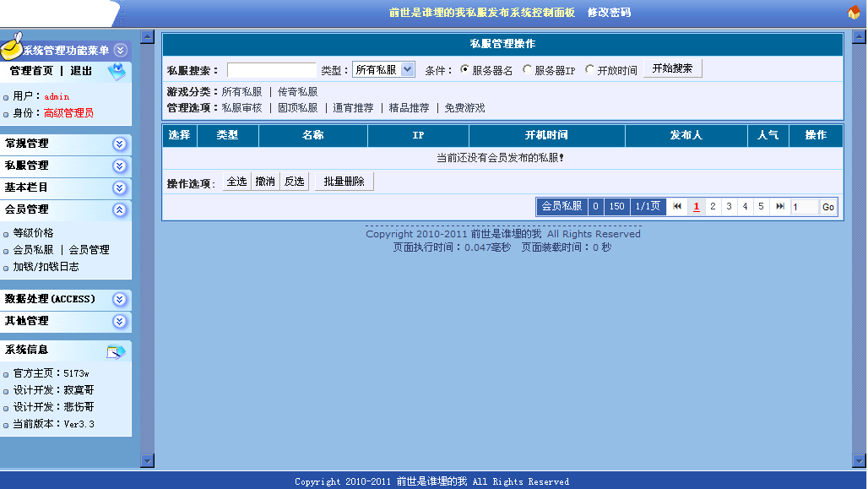Viewport: 868px width, 489px height.
Task: Click the up arrow of the right scrollbar
Action: 859,37
